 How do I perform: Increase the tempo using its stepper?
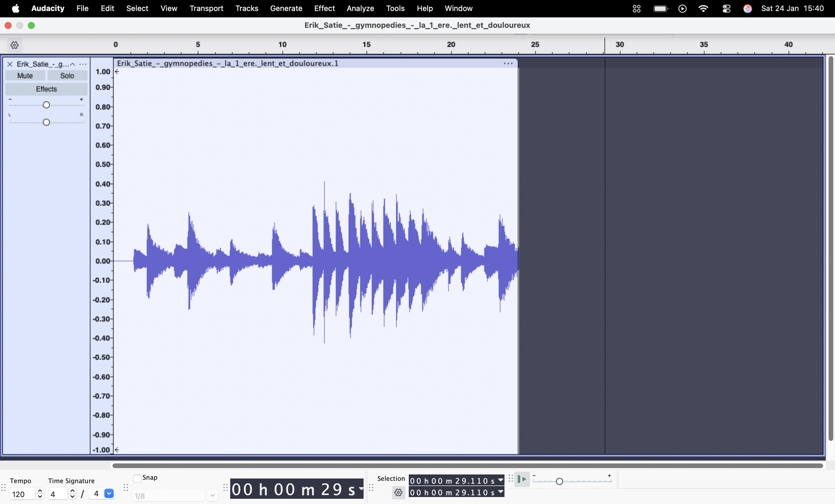pyautogui.click(x=40, y=491)
